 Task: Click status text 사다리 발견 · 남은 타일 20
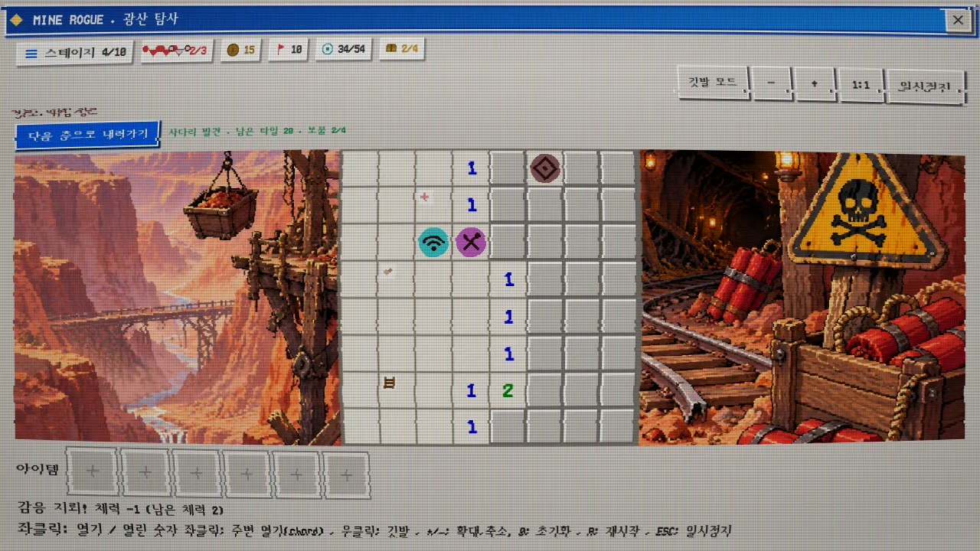pyautogui.click(x=233, y=132)
